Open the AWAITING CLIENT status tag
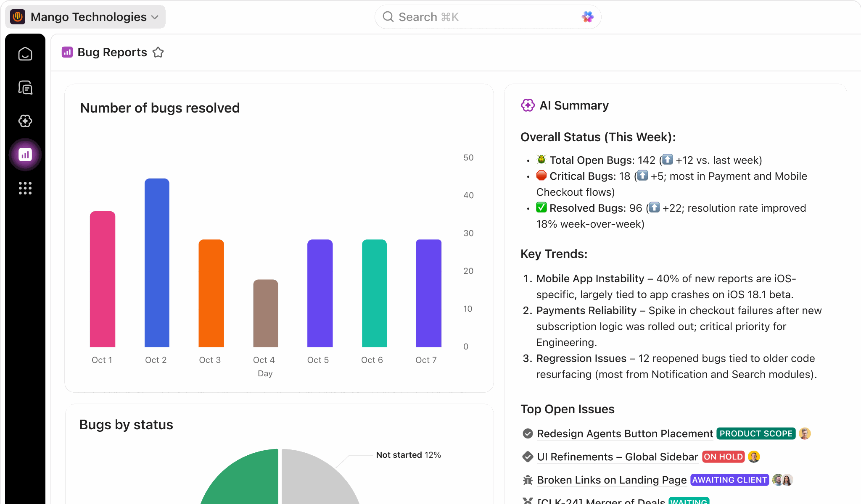This screenshot has height=504, width=861. pyautogui.click(x=729, y=480)
